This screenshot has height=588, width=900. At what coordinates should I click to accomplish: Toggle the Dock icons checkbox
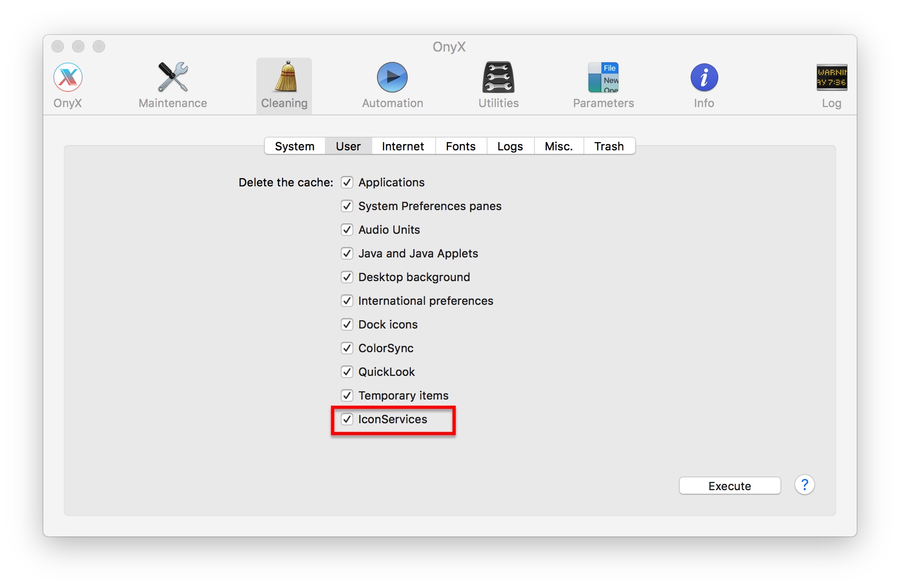347,324
